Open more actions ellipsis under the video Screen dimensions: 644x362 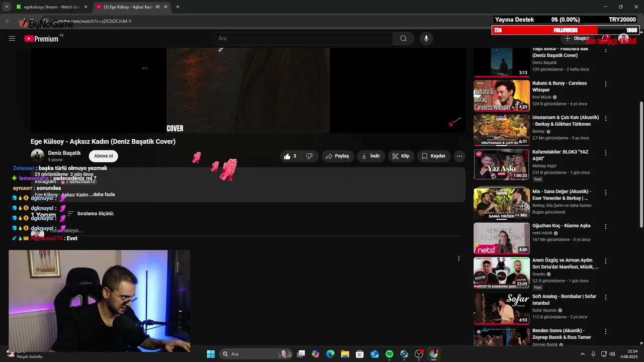(459, 156)
